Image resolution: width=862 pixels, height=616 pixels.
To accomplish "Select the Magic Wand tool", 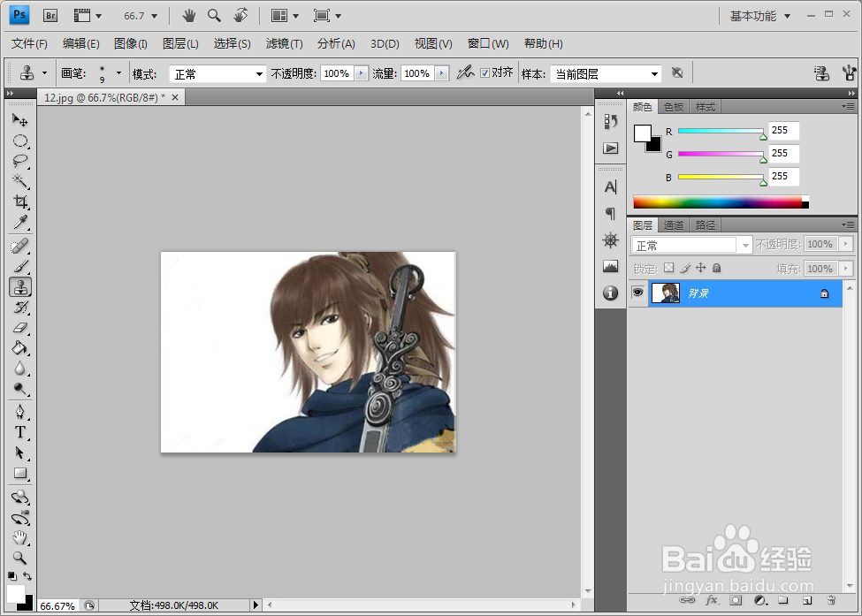I will tap(20, 181).
